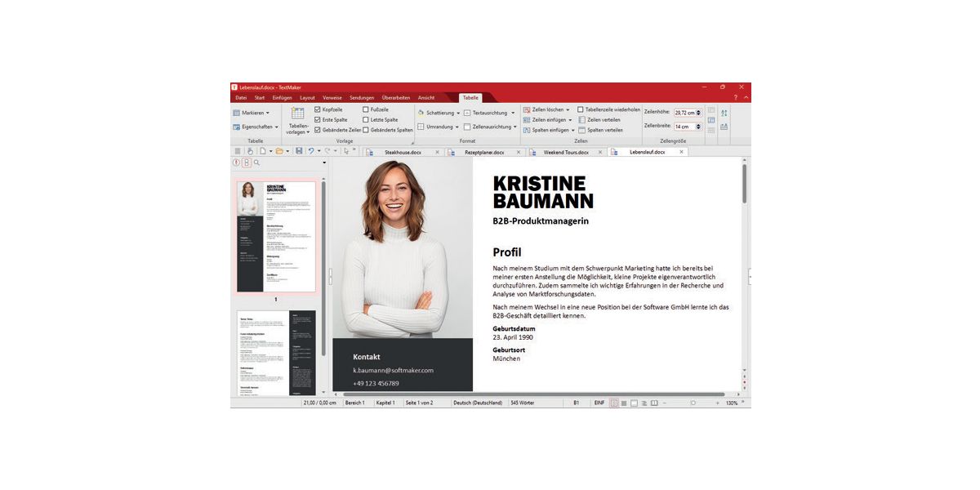Uncheck the Kopfzeile checkbox
The height and width of the screenshot is (490, 980).
318,109
